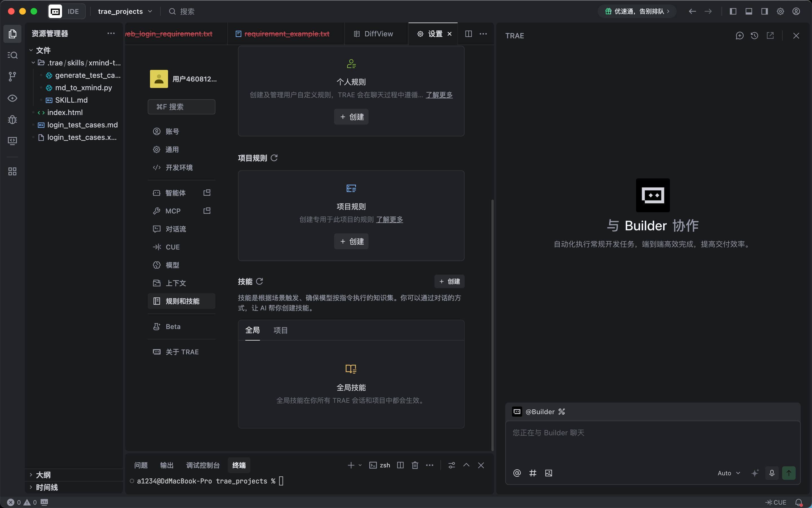Image resolution: width=812 pixels, height=508 pixels.
Task: Open the extensions grid icon in activity bar
Action: tap(12, 172)
